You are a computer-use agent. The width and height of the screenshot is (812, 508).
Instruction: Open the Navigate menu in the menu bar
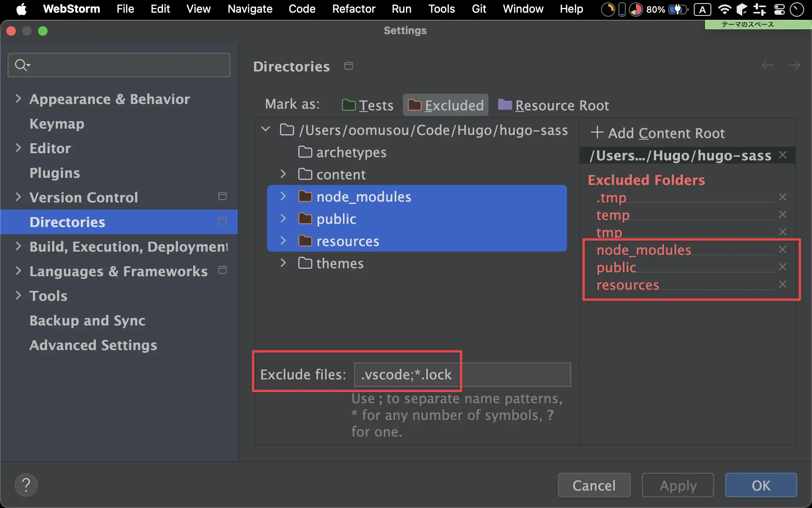[x=250, y=9]
